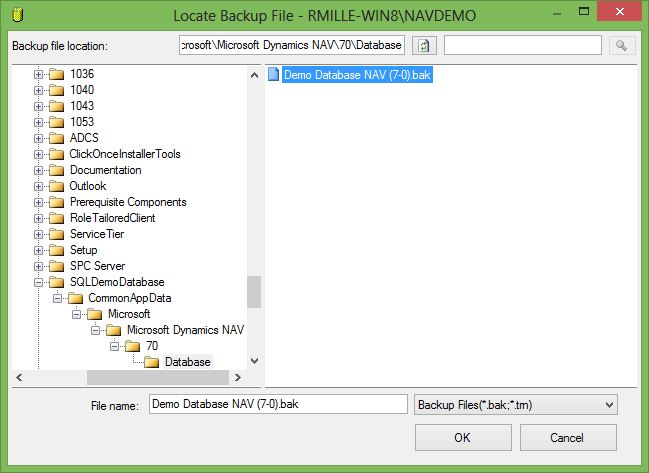Collapse the Microsoft Dynamics NAV node

(96, 331)
